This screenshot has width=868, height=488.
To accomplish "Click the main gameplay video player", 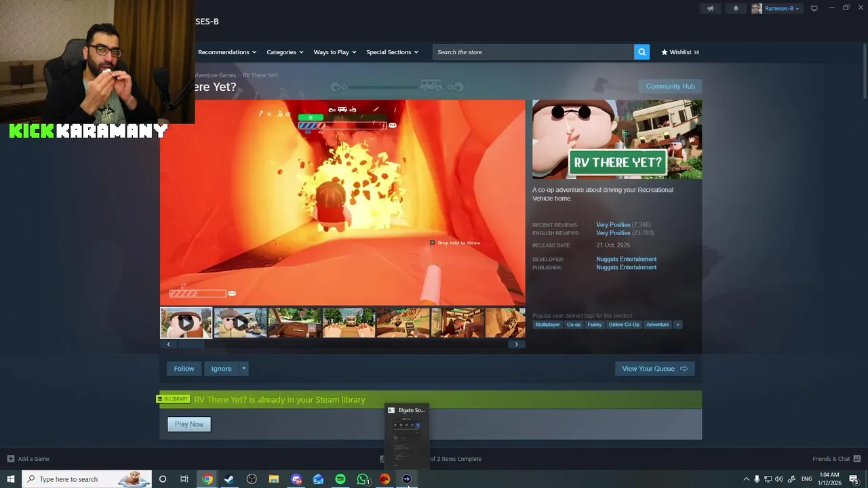I will tap(342, 203).
